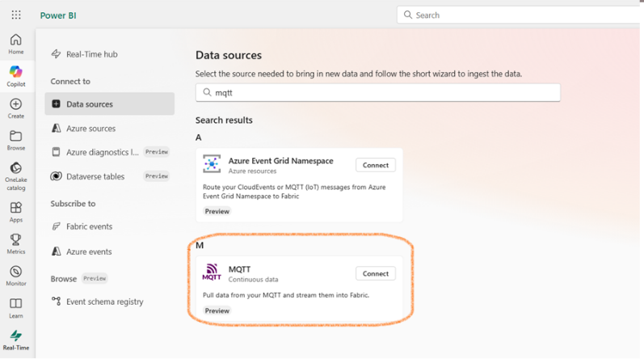Click the Preview badge on MQTT card
The width and height of the screenshot is (644, 359).
(217, 310)
